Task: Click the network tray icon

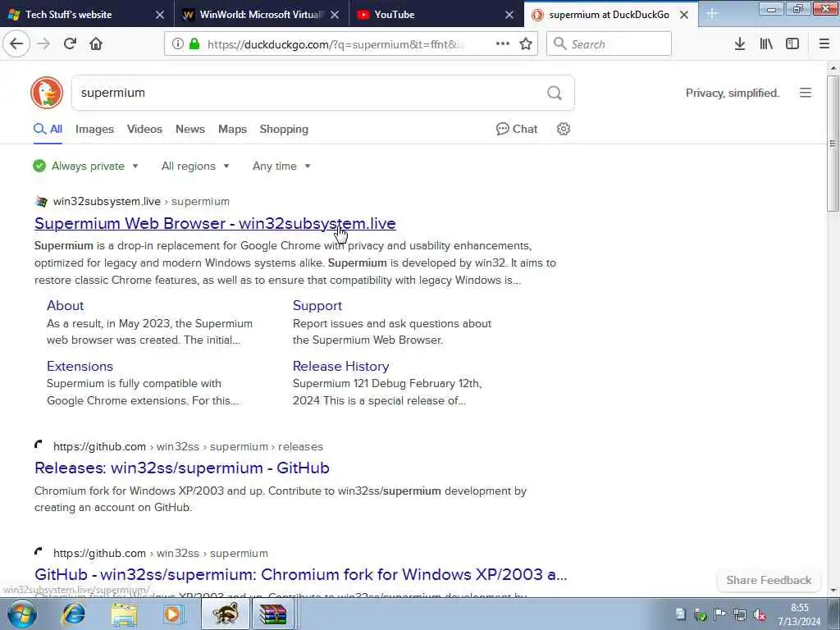Action: click(x=740, y=614)
